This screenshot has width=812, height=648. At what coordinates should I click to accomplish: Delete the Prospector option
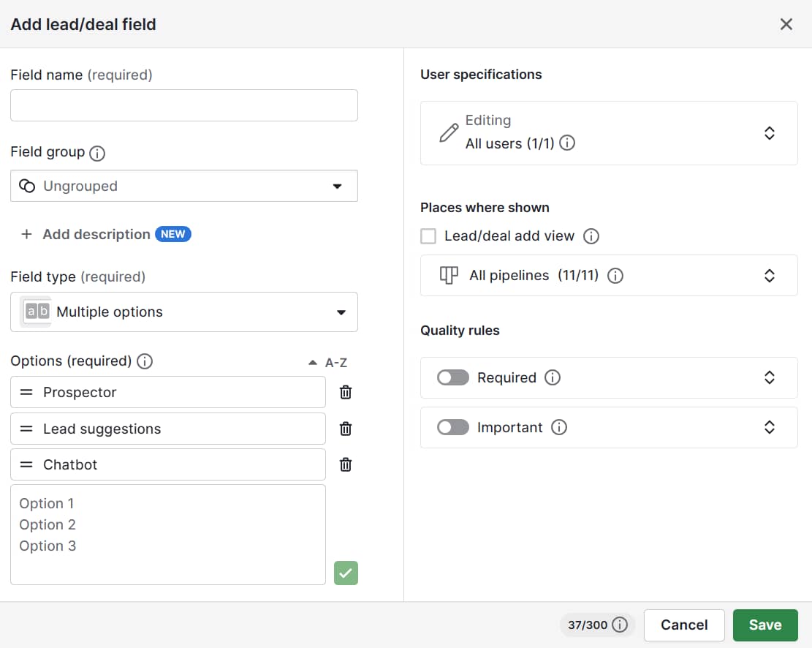pos(345,392)
